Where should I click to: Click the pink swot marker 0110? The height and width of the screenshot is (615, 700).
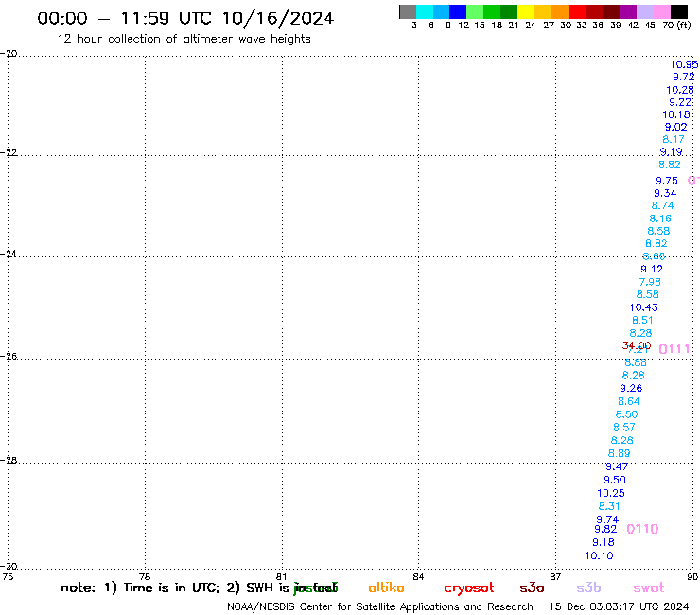point(642,529)
